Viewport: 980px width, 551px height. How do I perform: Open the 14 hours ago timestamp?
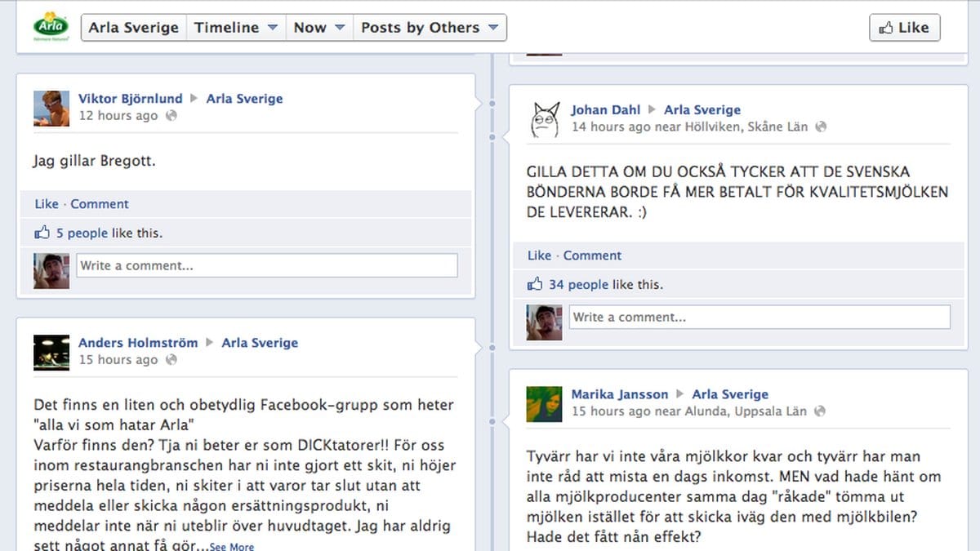click(x=611, y=127)
